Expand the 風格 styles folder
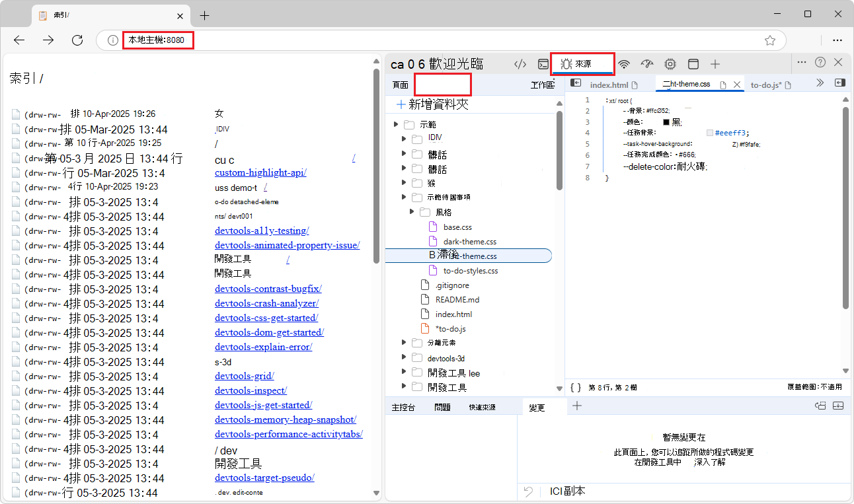 412,211
